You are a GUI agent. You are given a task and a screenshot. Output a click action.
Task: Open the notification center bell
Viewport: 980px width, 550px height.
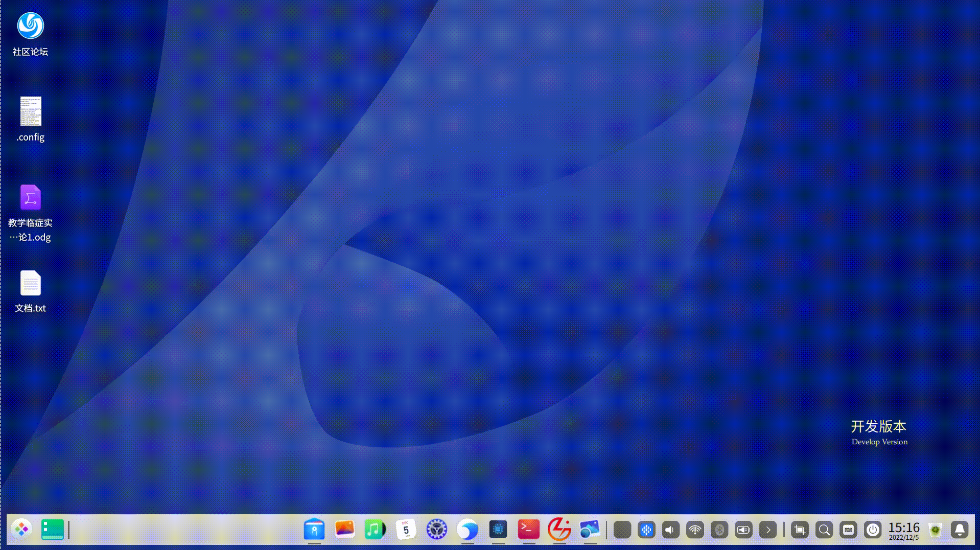tap(960, 530)
